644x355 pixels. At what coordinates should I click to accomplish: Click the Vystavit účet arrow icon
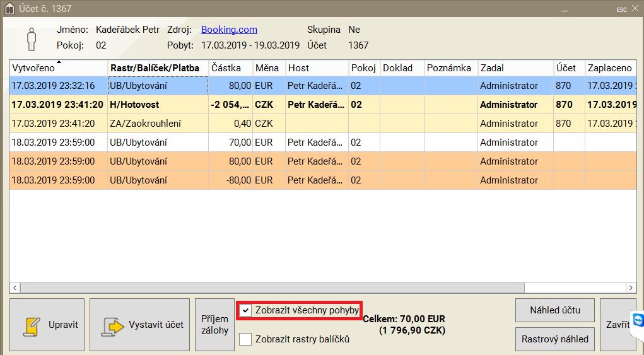[x=114, y=325]
